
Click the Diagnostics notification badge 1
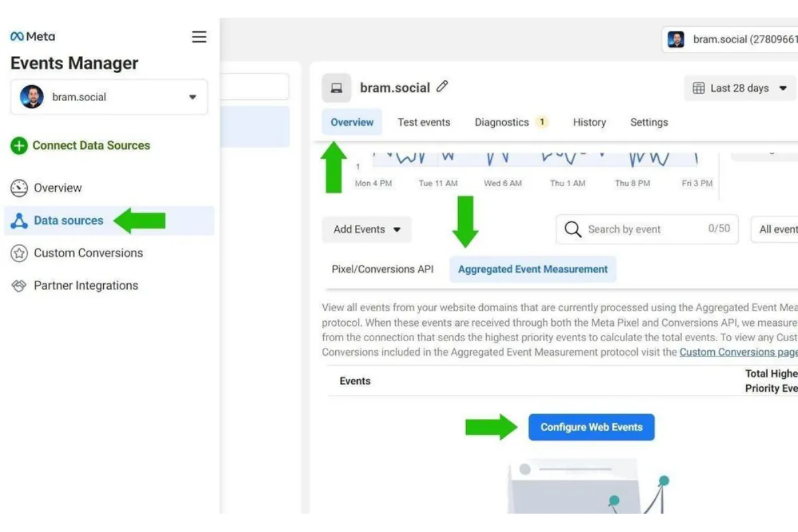point(542,122)
